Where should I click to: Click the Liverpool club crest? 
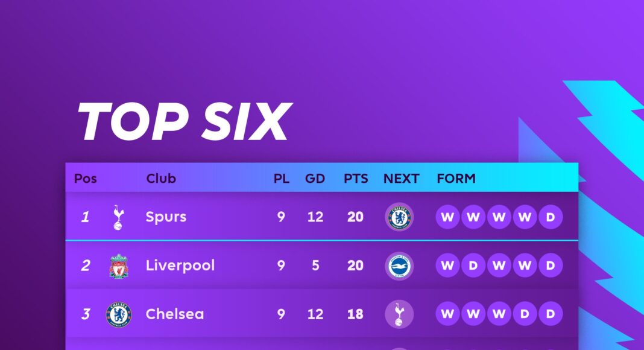pos(119,266)
